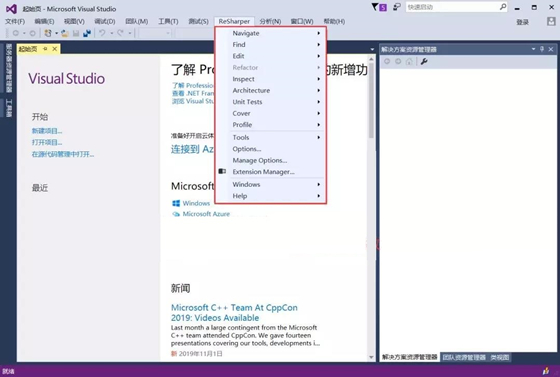This screenshot has height=377, width=560.
Task: Toggle the pin on the start page tab
Action: pyautogui.click(x=45, y=49)
